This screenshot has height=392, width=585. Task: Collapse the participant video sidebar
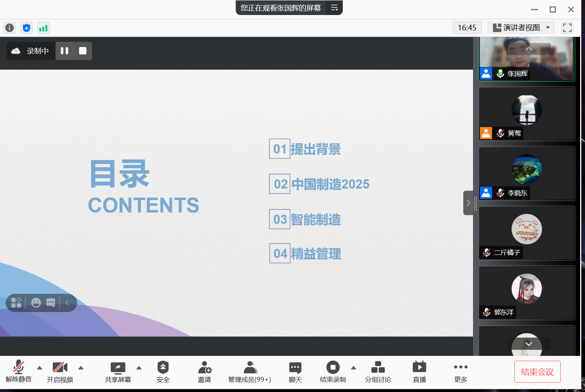click(469, 203)
